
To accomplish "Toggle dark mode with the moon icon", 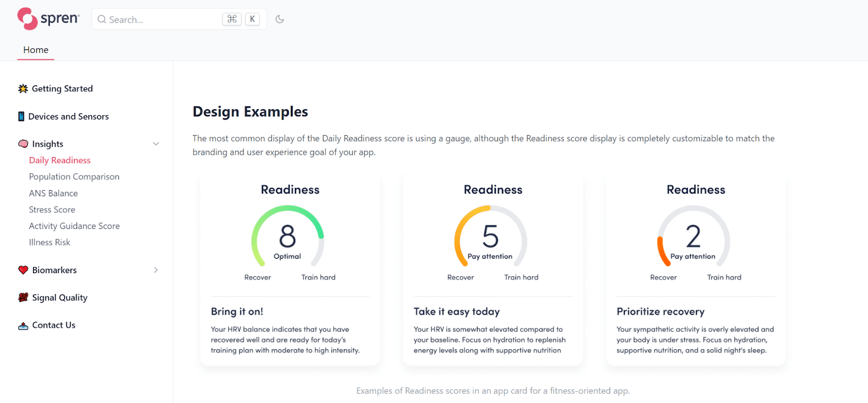I will [280, 18].
